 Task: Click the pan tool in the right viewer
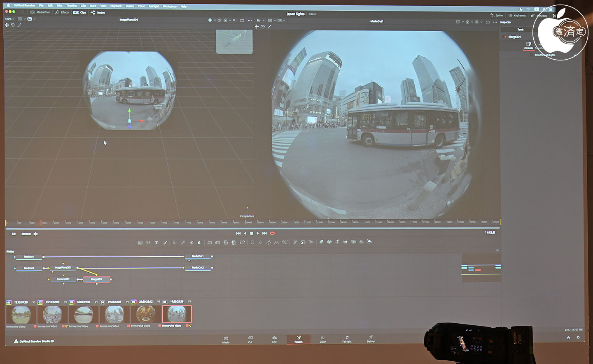[257, 26]
